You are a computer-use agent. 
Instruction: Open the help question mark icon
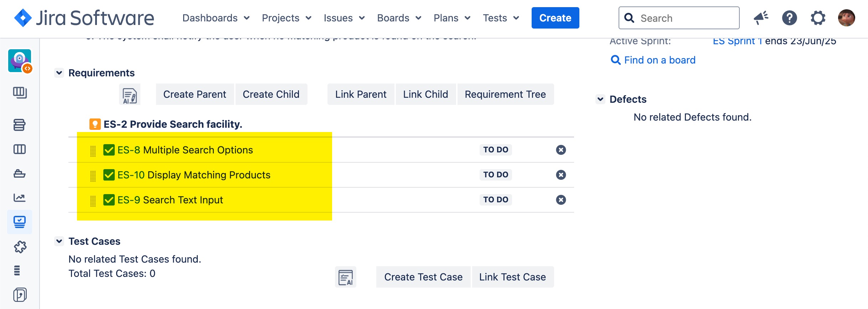point(789,18)
